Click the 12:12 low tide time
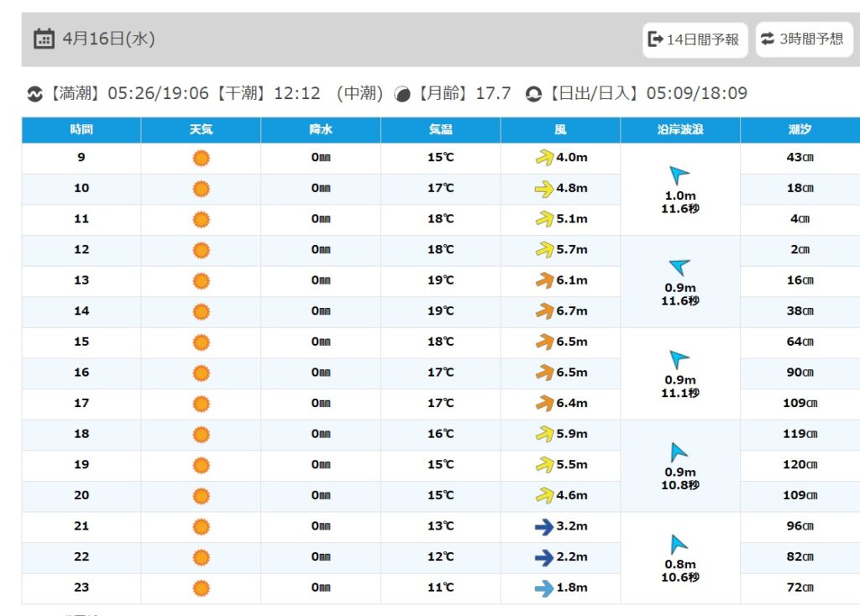The width and height of the screenshot is (860, 616). pyautogui.click(x=296, y=94)
